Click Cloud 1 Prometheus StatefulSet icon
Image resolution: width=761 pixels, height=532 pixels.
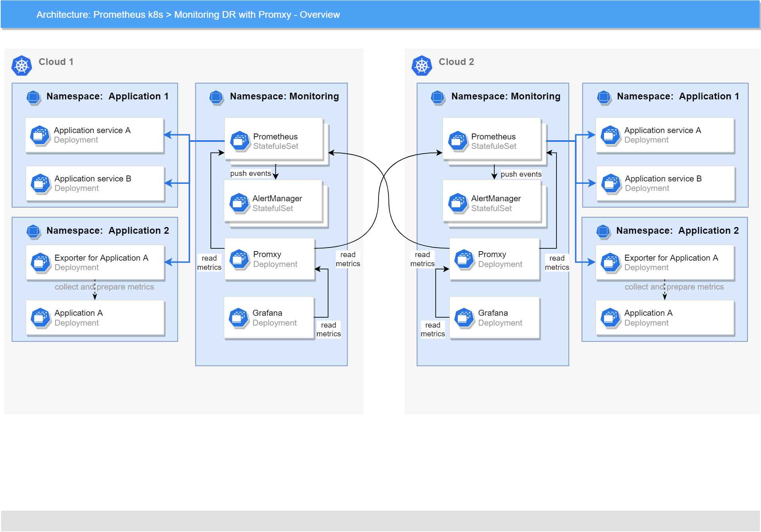239,141
